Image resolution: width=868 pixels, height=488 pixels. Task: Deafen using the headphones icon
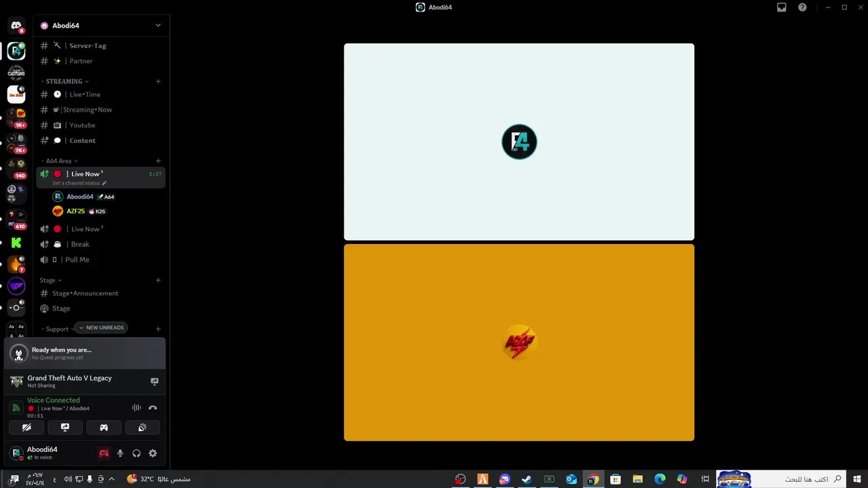136,453
